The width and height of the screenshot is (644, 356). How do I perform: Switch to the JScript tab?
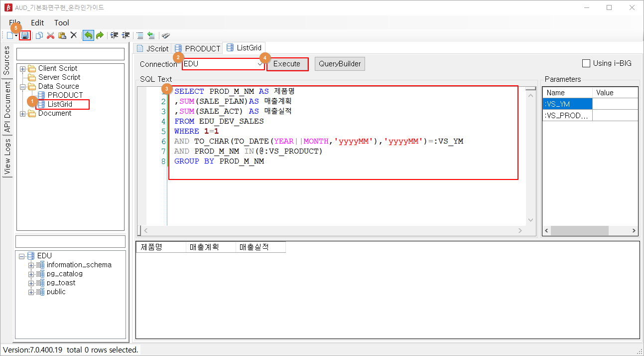coord(152,48)
